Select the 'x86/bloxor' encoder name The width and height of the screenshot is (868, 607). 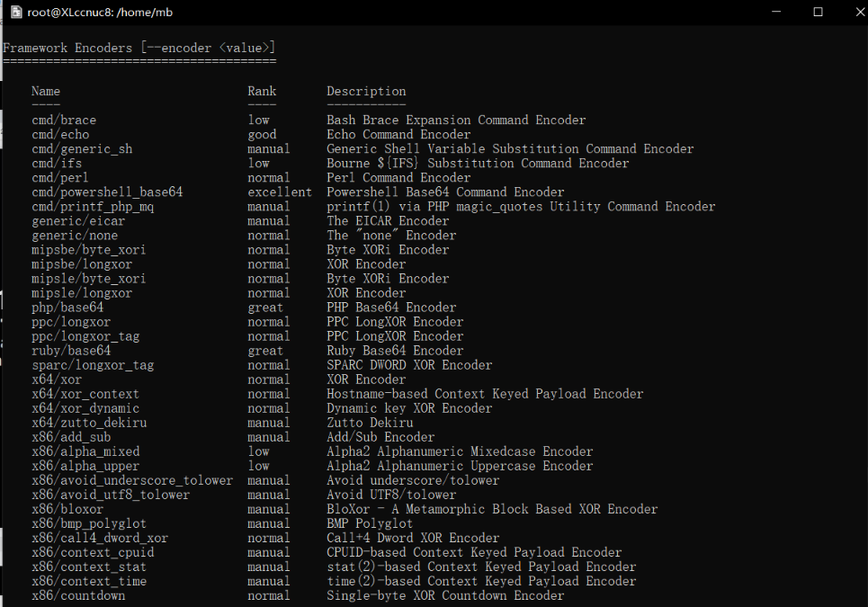[67, 508]
